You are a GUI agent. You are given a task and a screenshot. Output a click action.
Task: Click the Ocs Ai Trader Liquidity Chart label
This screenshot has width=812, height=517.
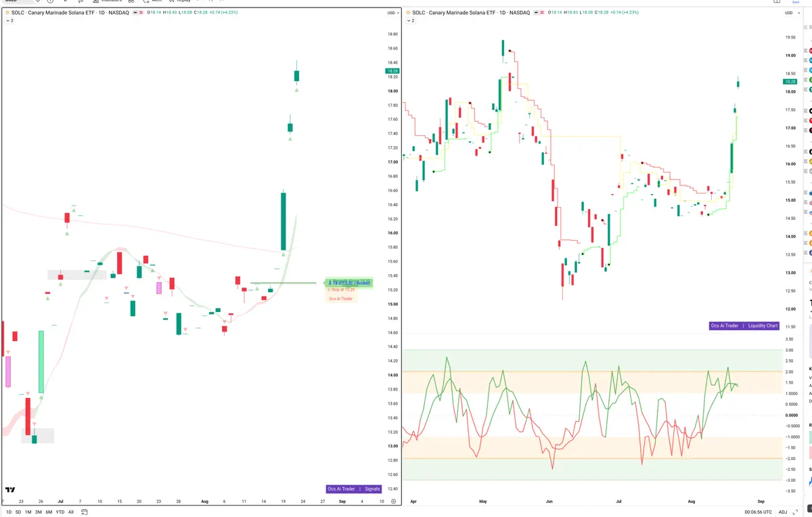click(x=744, y=325)
